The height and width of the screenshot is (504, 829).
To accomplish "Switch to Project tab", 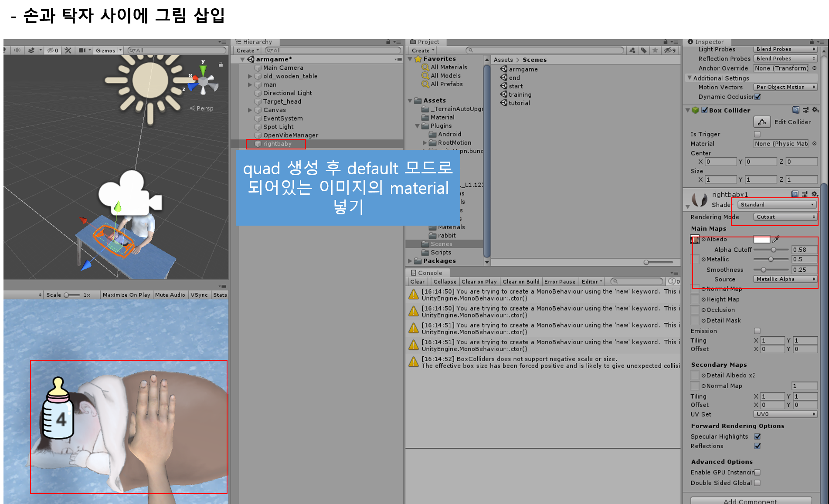I will point(426,42).
